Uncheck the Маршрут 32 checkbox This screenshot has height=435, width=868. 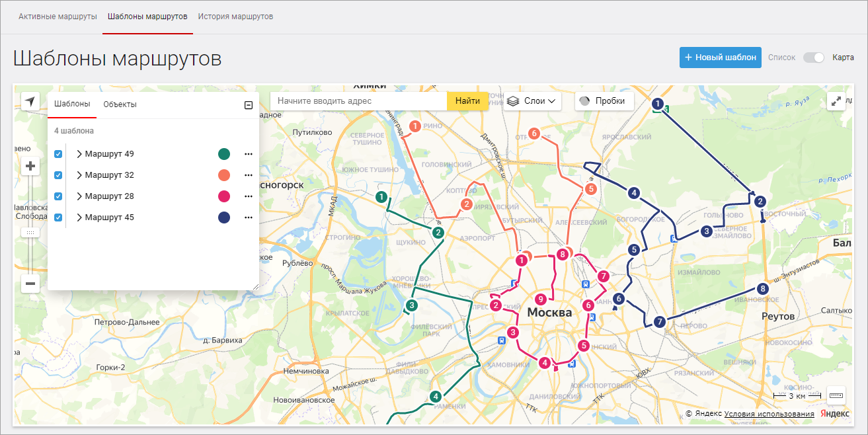coord(58,175)
